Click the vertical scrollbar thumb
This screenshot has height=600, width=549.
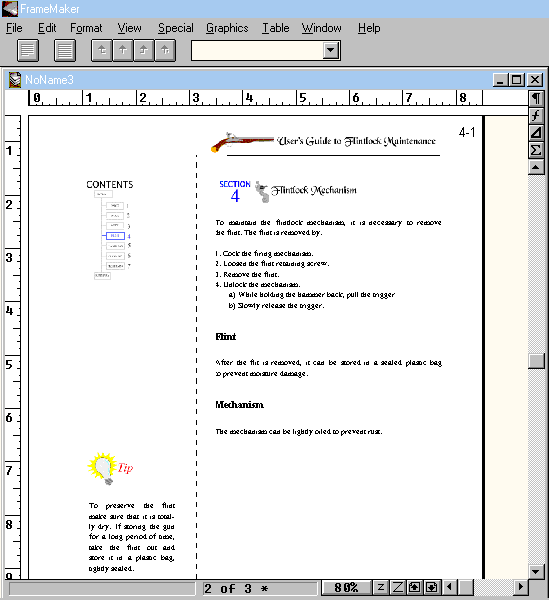click(536, 361)
